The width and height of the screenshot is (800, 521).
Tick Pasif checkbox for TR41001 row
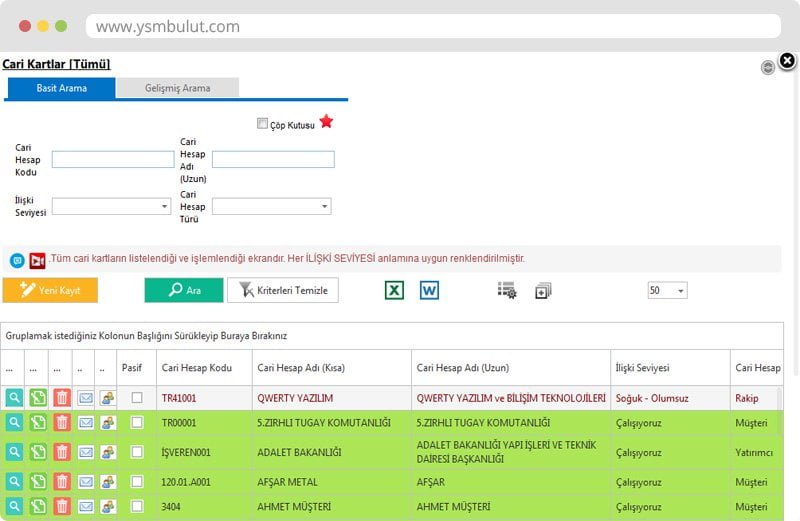point(137,398)
